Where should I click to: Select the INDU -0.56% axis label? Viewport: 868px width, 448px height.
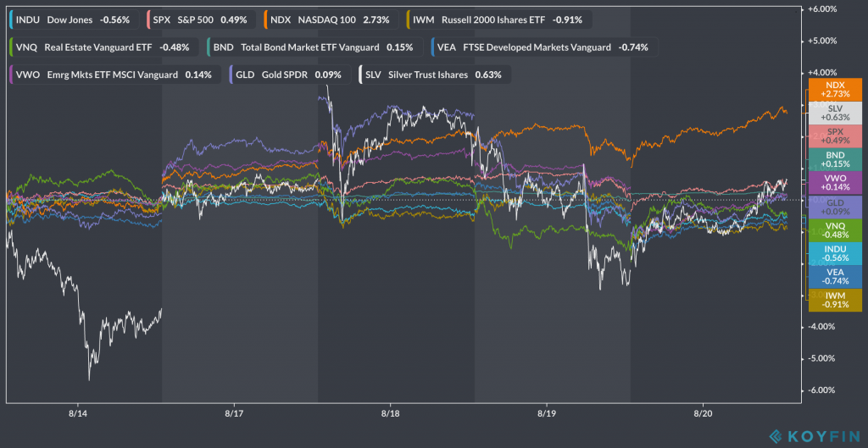[x=834, y=253]
